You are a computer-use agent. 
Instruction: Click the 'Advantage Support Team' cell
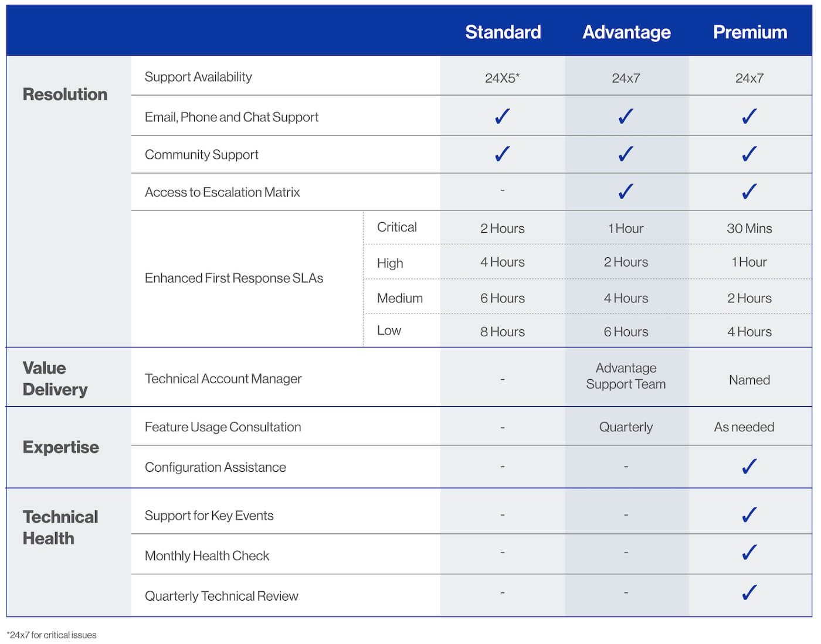pos(626,376)
